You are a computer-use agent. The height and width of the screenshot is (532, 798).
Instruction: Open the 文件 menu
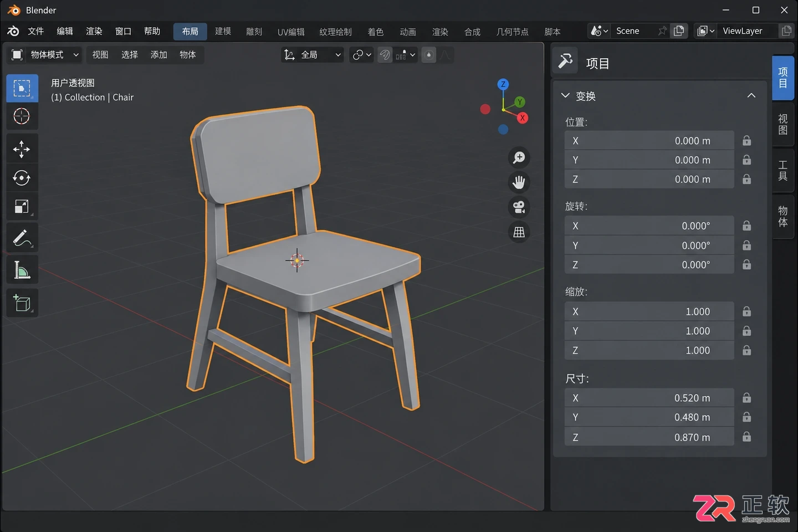click(36, 32)
